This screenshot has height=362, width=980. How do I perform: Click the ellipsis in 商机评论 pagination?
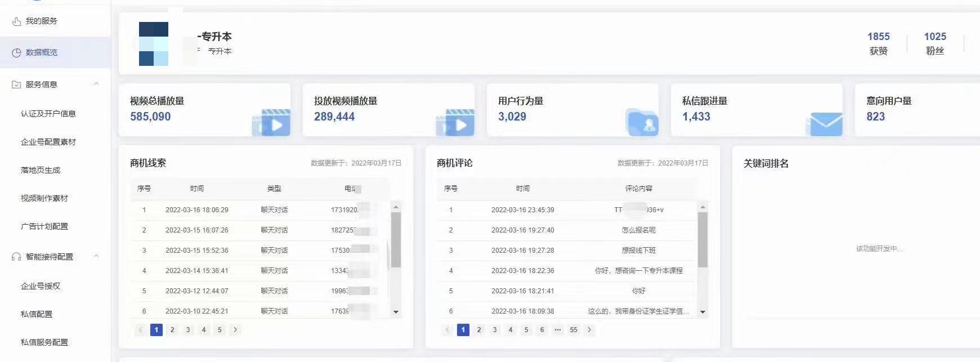[557, 330]
